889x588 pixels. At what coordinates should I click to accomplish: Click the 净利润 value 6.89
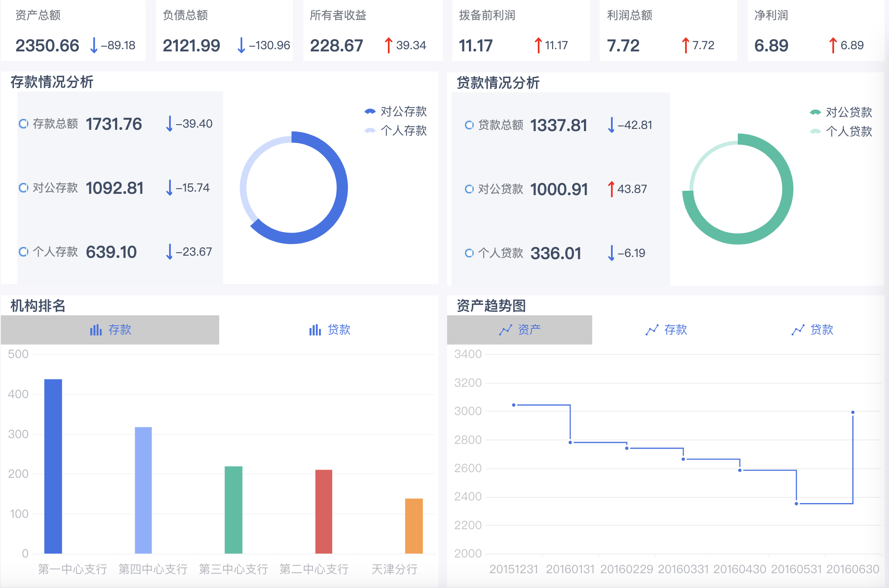point(771,45)
